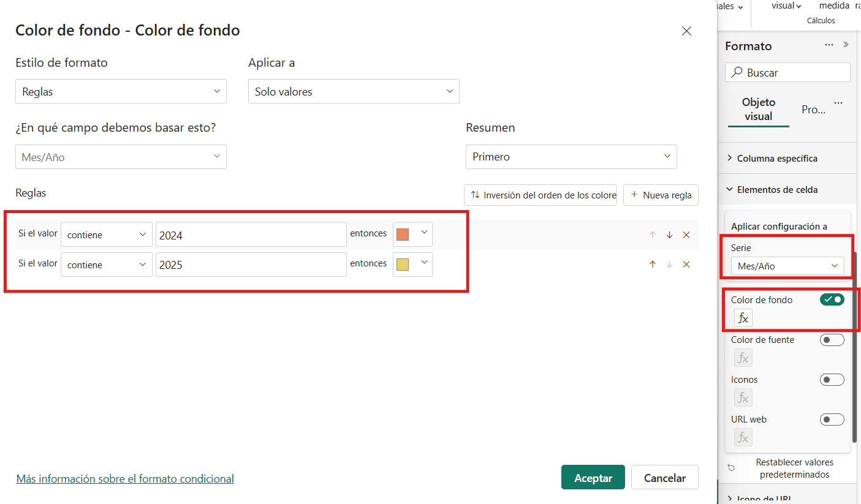Click the 2025 rule value input field
This screenshot has height=504, width=861.
pos(251,265)
